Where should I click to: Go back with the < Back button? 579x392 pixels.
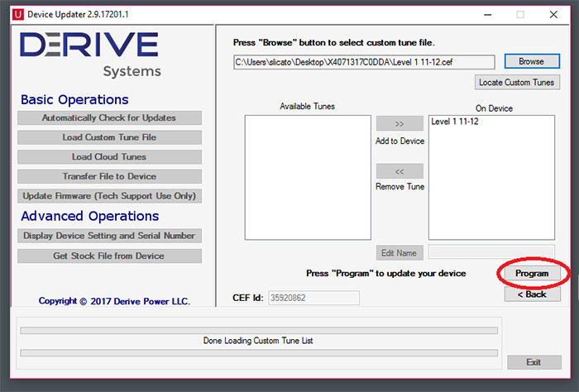point(532,294)
